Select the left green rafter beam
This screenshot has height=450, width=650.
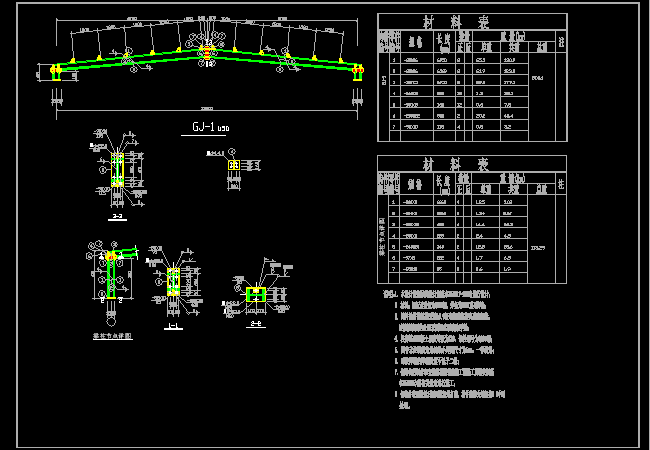(x=130, y=61)
